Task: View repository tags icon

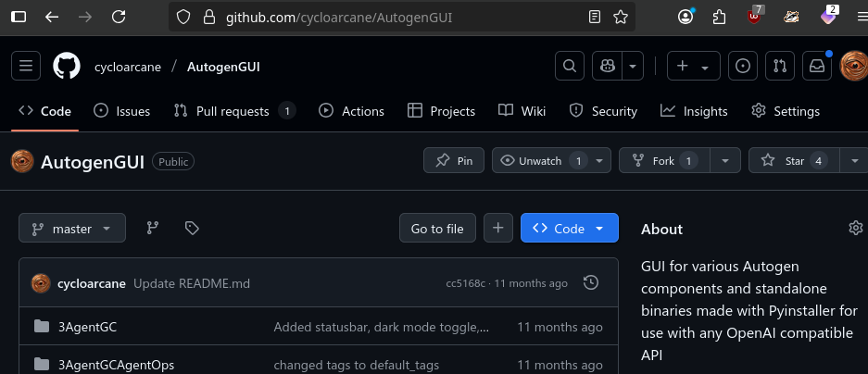Action: [192, 228]
